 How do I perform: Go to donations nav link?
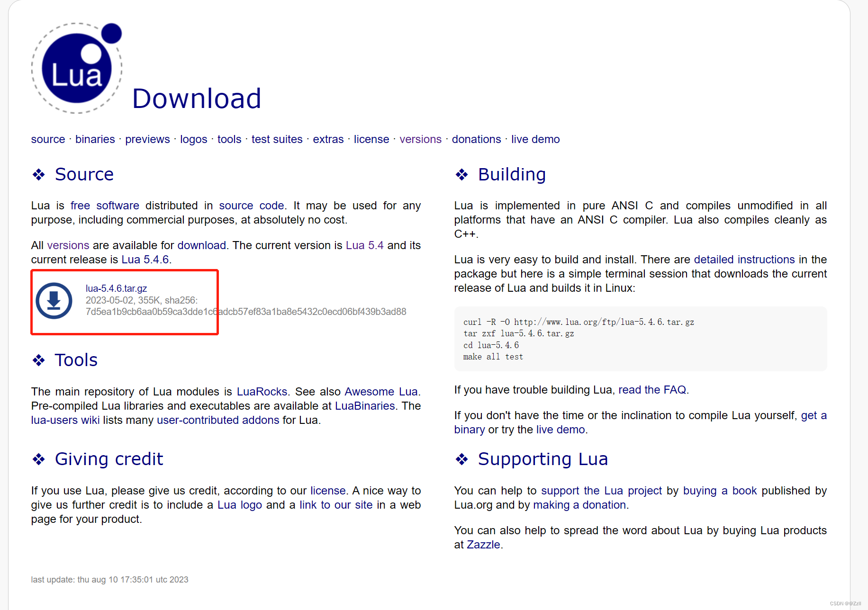476,139
